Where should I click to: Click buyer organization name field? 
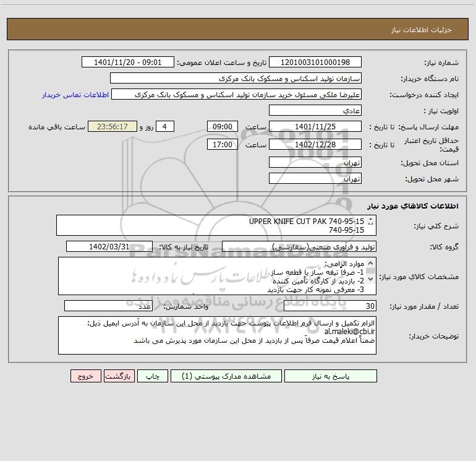(x=236, y=78)
